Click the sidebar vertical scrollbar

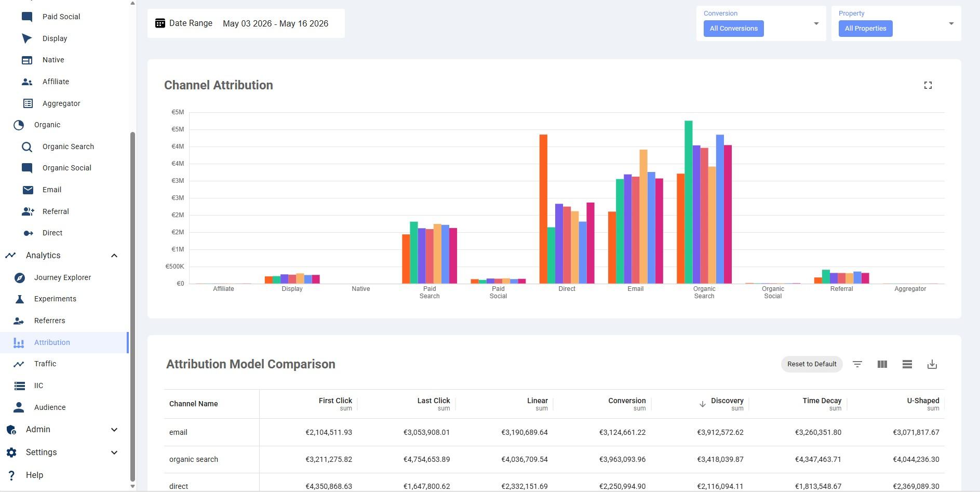(132, 307)
